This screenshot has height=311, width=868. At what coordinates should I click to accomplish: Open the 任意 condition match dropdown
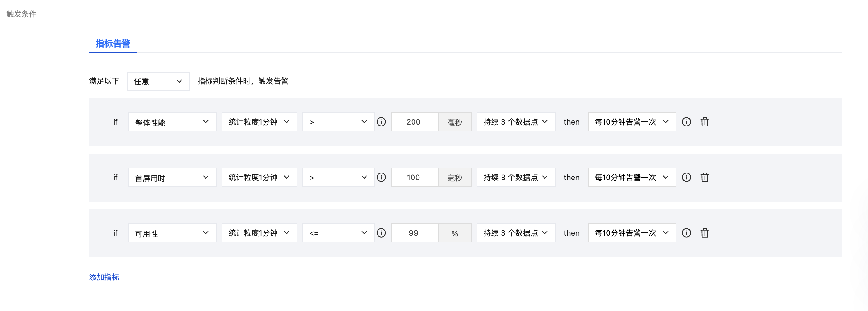click(x=158, y=81)
